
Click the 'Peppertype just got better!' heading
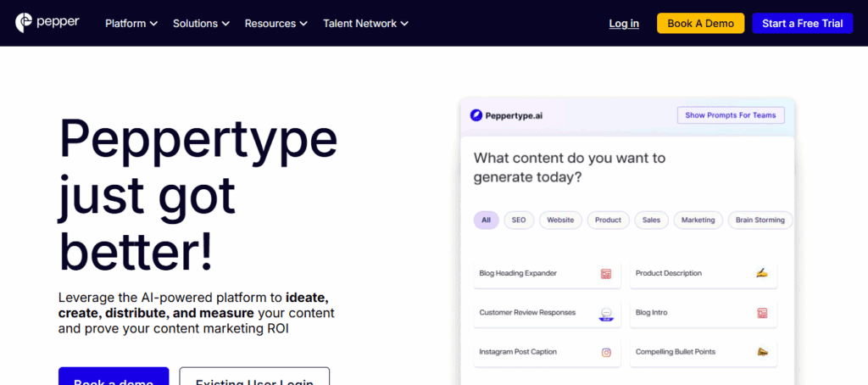click(198, 197)
